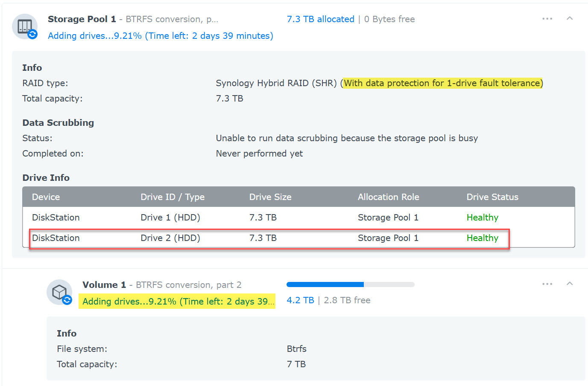Click the Volume 1 'Total capacity:' label

point(87,364)
